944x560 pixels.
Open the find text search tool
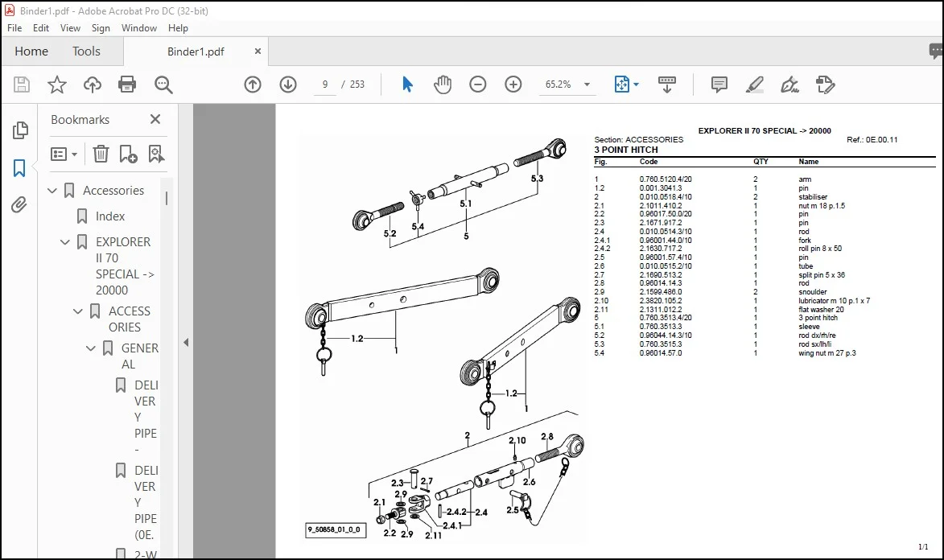click(163, 84)
